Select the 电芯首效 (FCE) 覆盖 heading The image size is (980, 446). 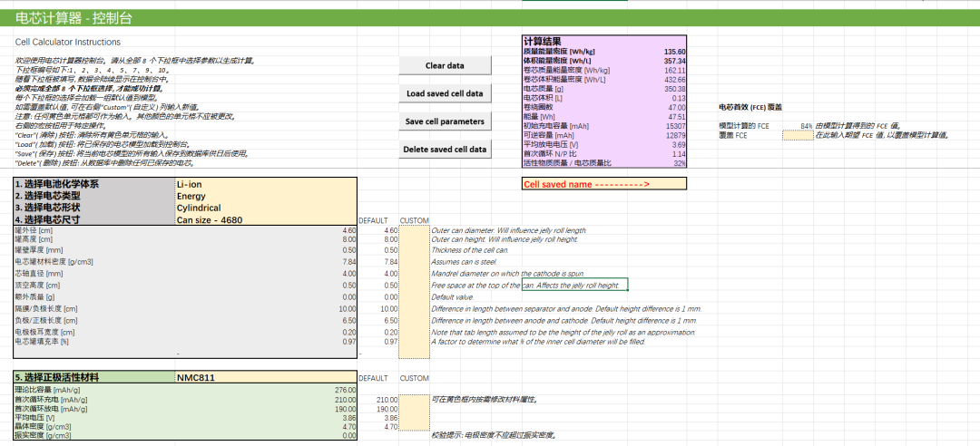(x=750, y=108)
